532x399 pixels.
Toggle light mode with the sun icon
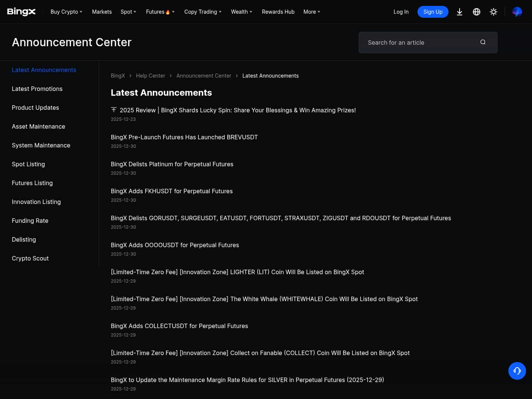[494, 12]
